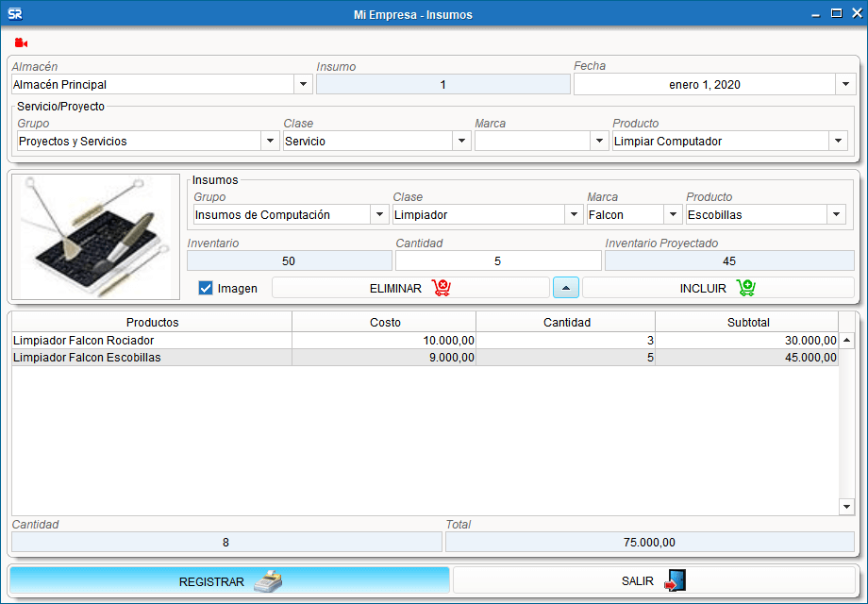Click the Insumo number field
868x604 pixels.
tap(442, 84)
